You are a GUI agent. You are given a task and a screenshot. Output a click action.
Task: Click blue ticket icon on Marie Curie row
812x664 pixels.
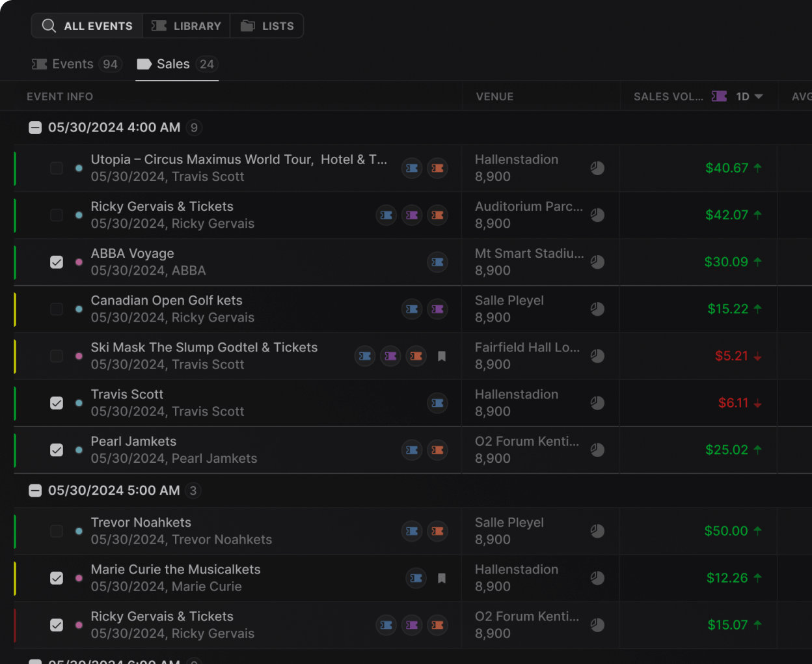coord(416,578)
